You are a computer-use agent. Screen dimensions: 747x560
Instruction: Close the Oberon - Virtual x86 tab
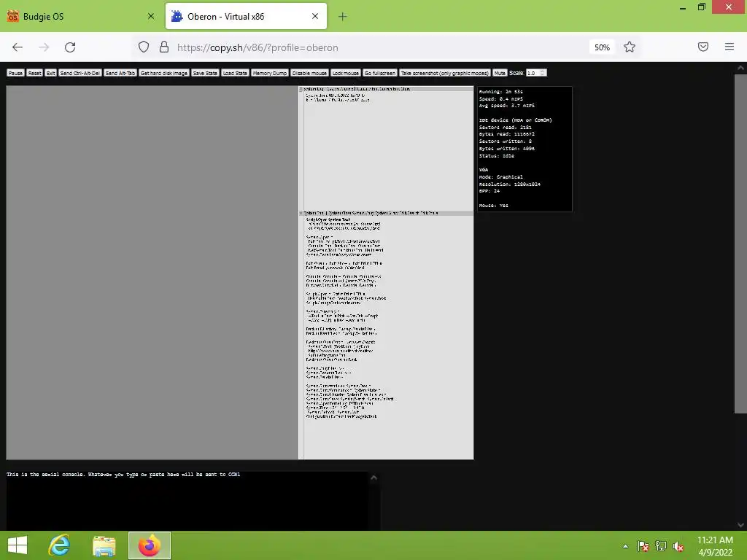pos(315,16)
